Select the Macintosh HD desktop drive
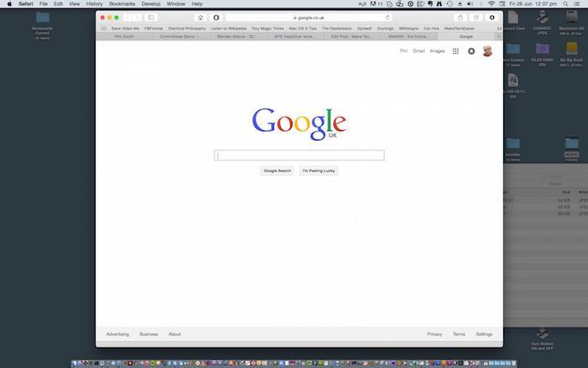 click(571, 23)
